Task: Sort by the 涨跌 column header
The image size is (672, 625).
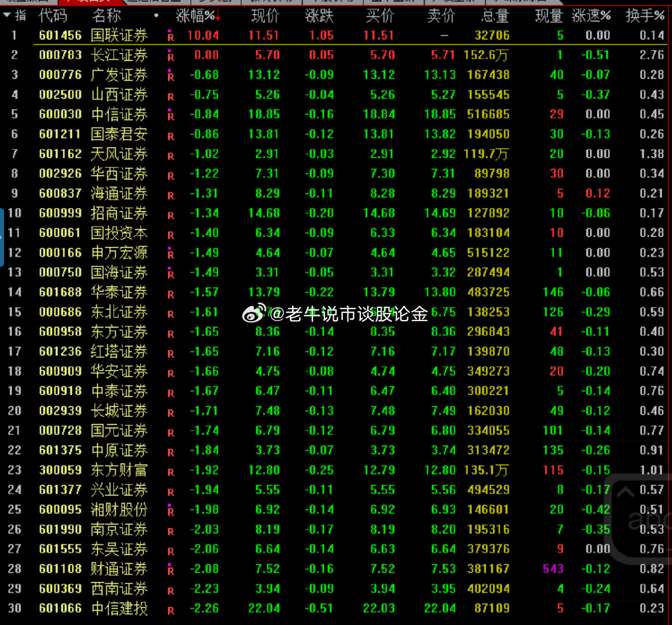Action: point(319,16)
